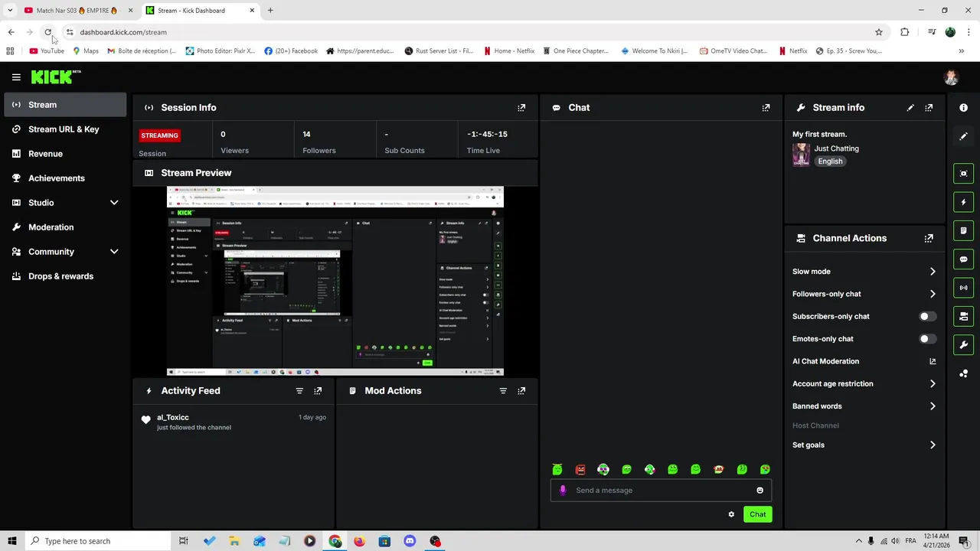Open Account age restriction chevron
The image size is (980, 551).
[933, 384]
